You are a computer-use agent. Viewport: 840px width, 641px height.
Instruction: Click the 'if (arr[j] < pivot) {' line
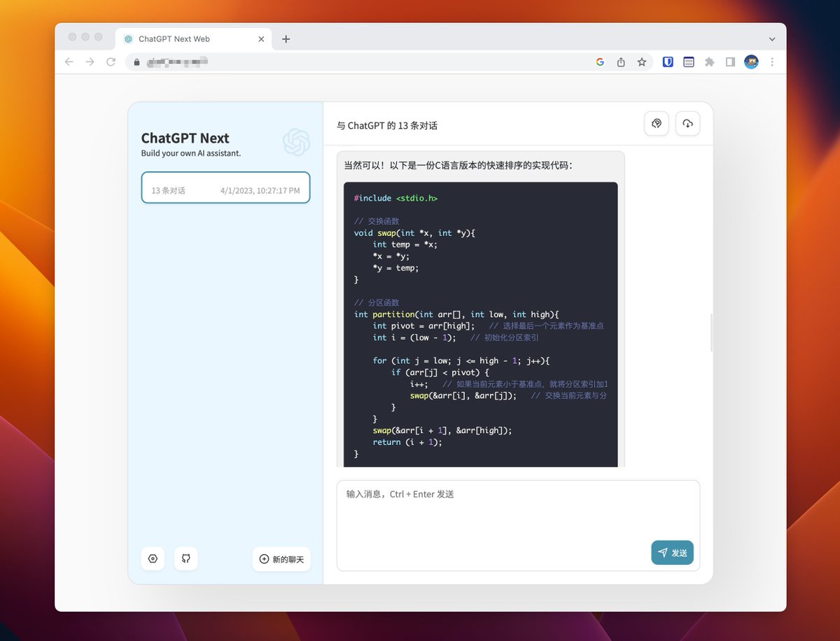tap(440, 372)
